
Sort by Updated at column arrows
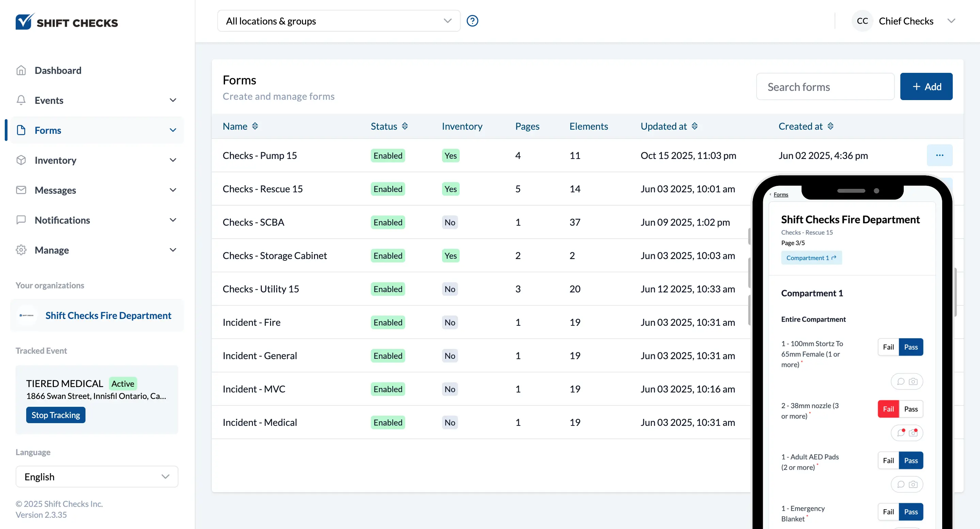(x=694, y=126)
